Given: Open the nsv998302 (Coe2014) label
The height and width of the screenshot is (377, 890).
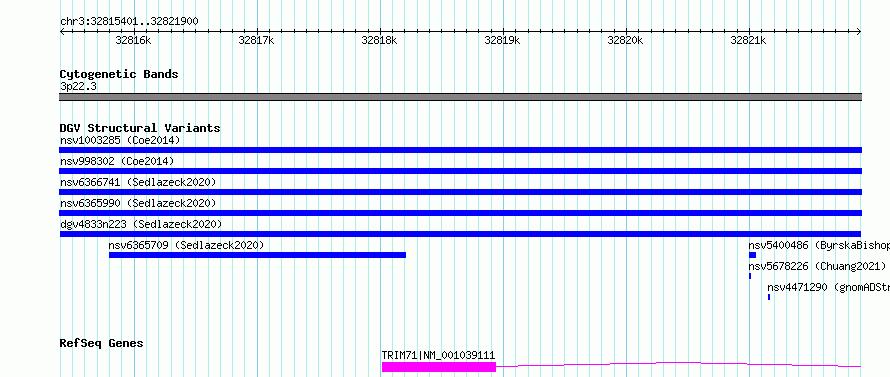Looking at the screenshot, I should click(x=117, y=161).
